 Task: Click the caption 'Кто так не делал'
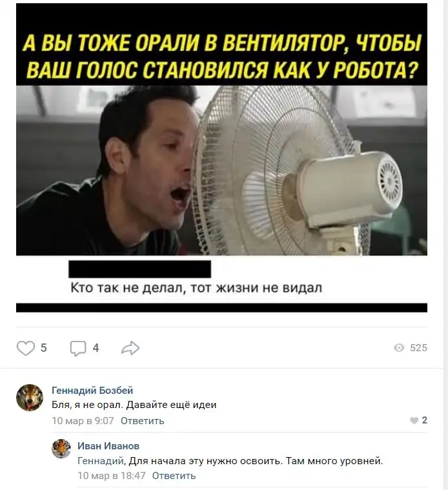coord(126,288)
